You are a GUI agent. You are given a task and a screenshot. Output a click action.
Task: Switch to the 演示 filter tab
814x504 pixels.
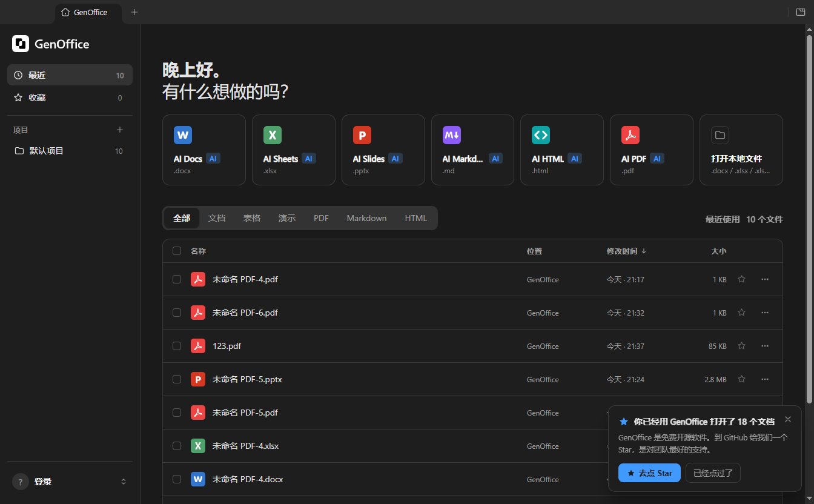click(x=287, y=218)
